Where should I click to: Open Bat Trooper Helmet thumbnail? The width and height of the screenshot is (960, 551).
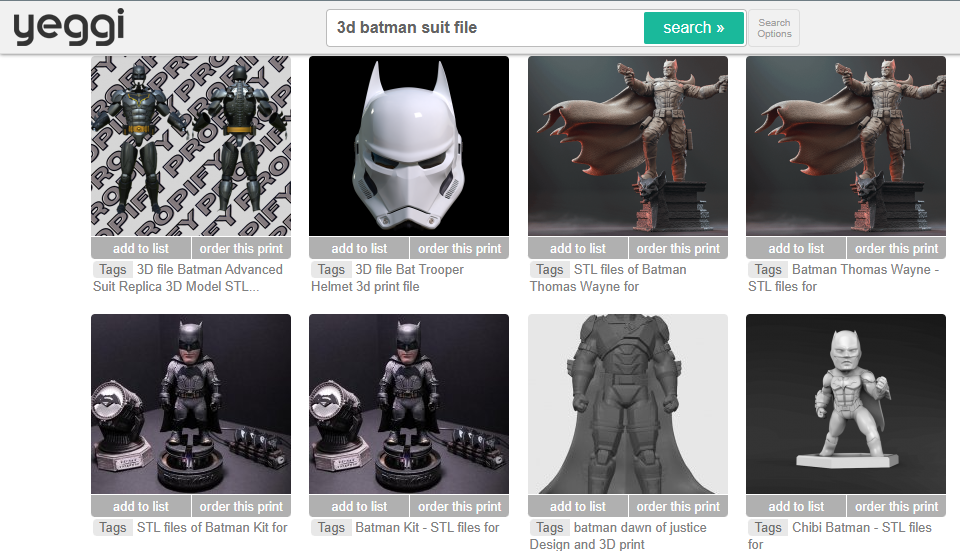(x=409, y=146)
